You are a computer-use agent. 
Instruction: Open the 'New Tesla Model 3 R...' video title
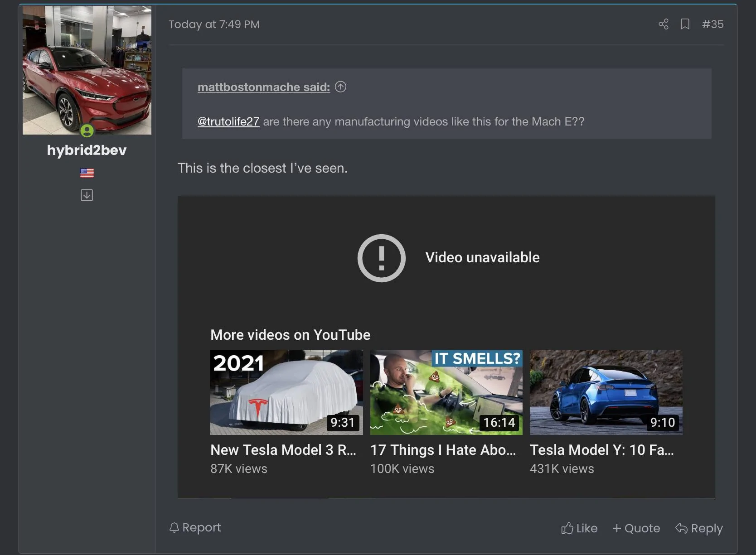tap(283, 449)
